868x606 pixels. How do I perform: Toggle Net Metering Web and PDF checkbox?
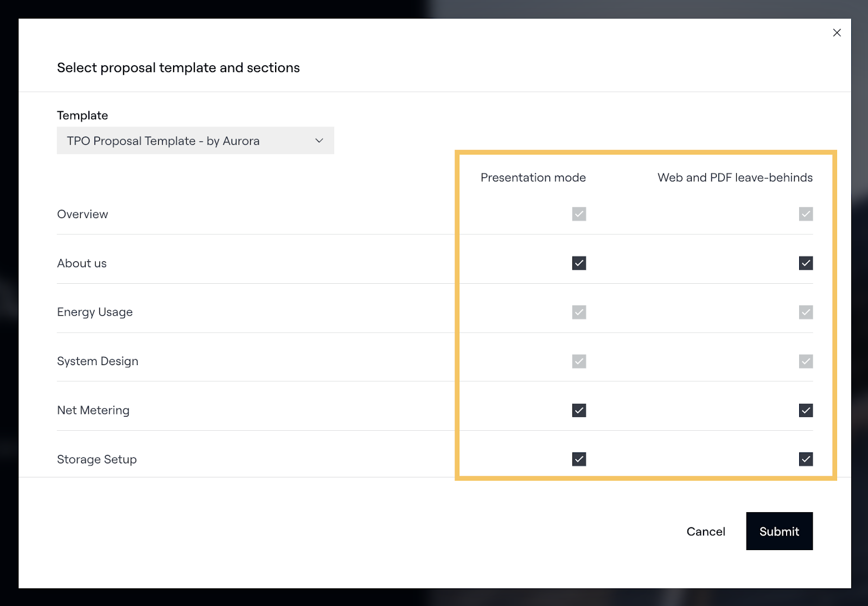pos(806,410)
